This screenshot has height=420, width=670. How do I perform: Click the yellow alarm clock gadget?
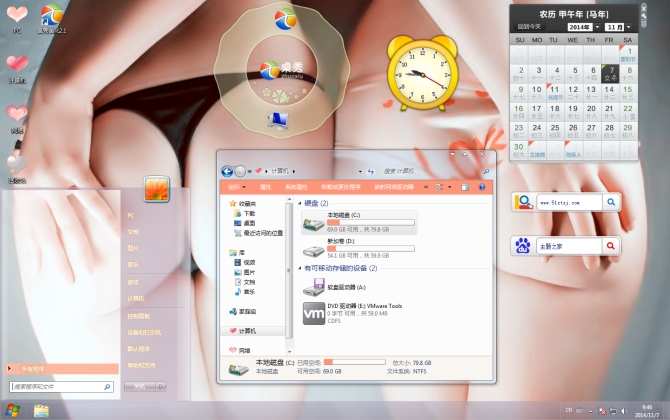423,73
